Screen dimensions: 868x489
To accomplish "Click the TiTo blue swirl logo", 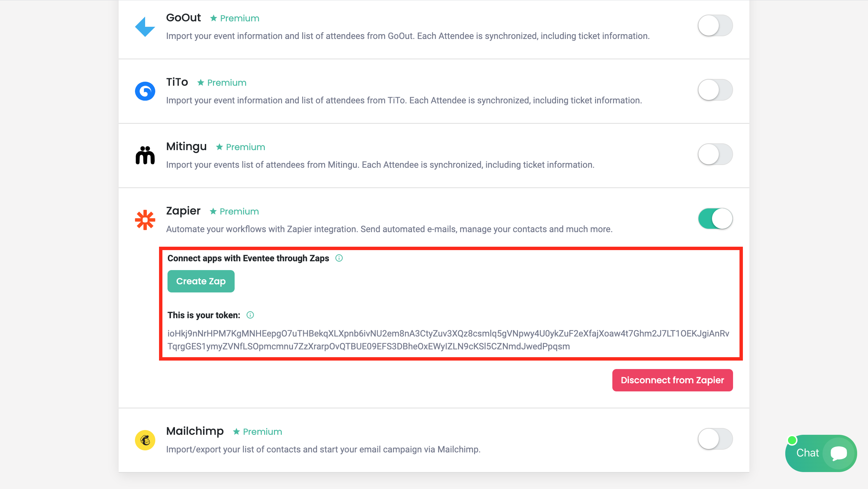I will click(145, 91).
